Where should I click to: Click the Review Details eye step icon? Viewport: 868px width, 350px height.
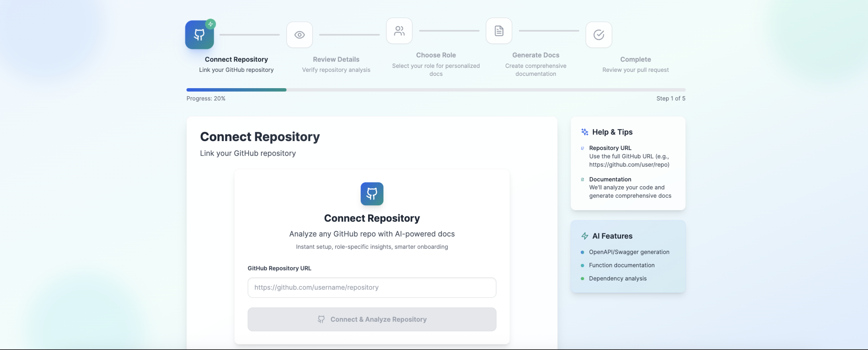pyautogui.click(x=299, y=35)
